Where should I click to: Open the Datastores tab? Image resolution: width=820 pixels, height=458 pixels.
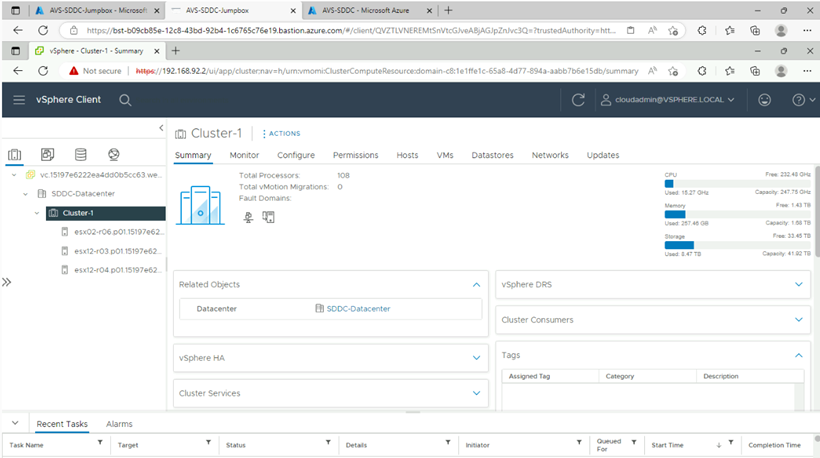[493, 155]
